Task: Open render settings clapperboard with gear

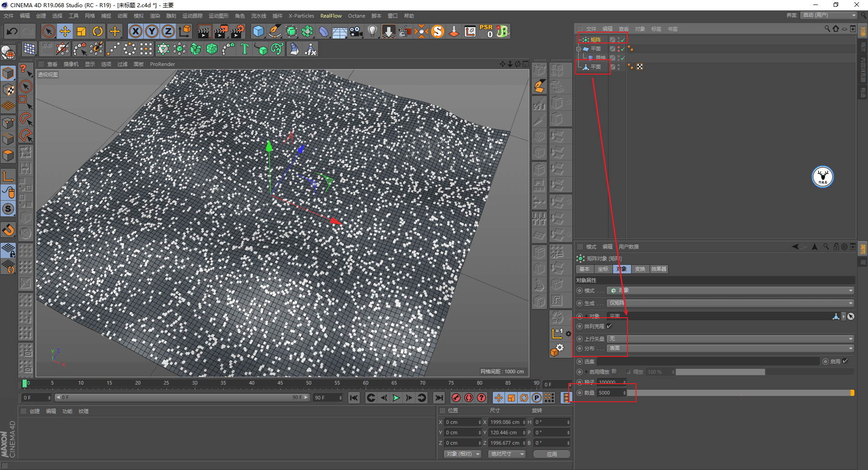Action: pyautogui.click(x=238, y=31)
